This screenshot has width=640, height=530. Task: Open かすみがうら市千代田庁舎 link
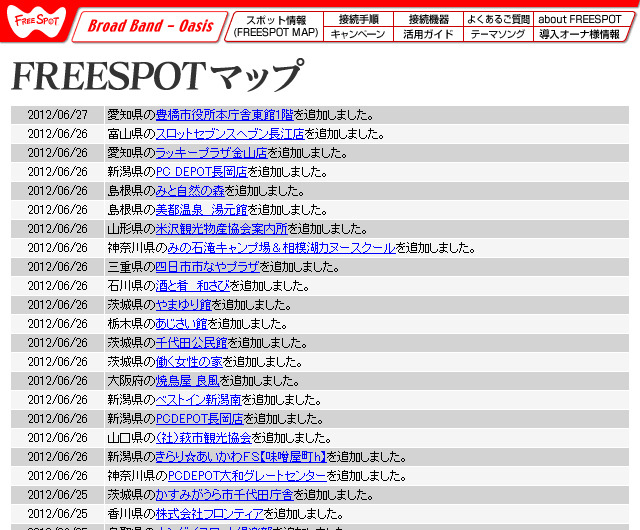(225, 495)
